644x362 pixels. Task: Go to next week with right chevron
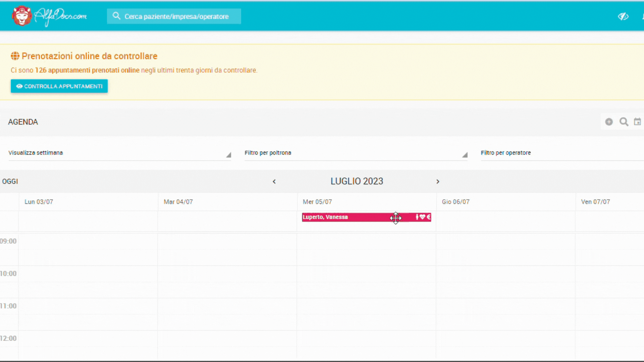tap(438, 181)
